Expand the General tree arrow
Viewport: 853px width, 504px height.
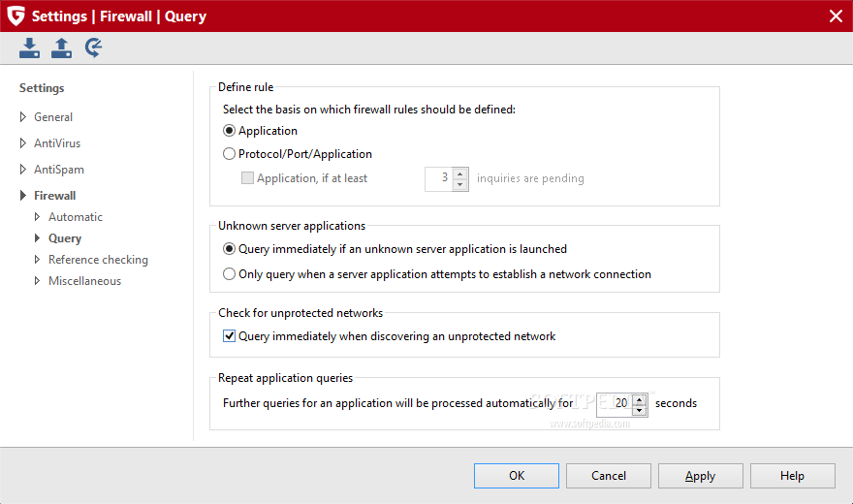point(23,117)
